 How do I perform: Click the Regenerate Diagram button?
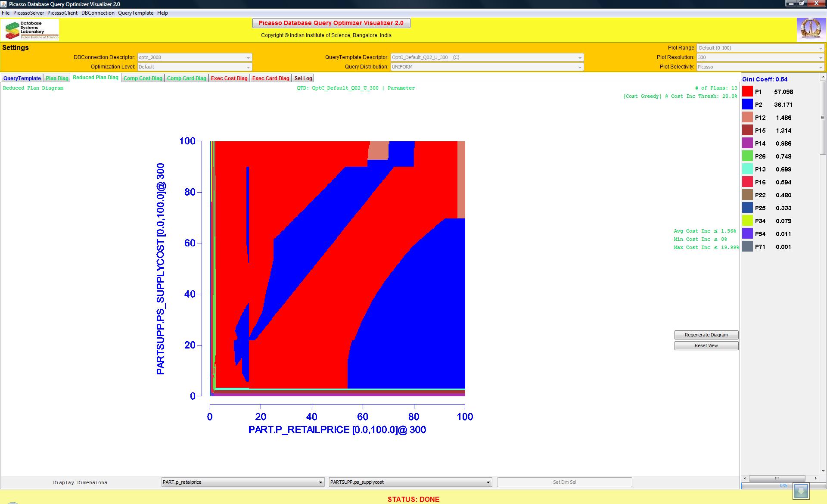tap(706, 335)
